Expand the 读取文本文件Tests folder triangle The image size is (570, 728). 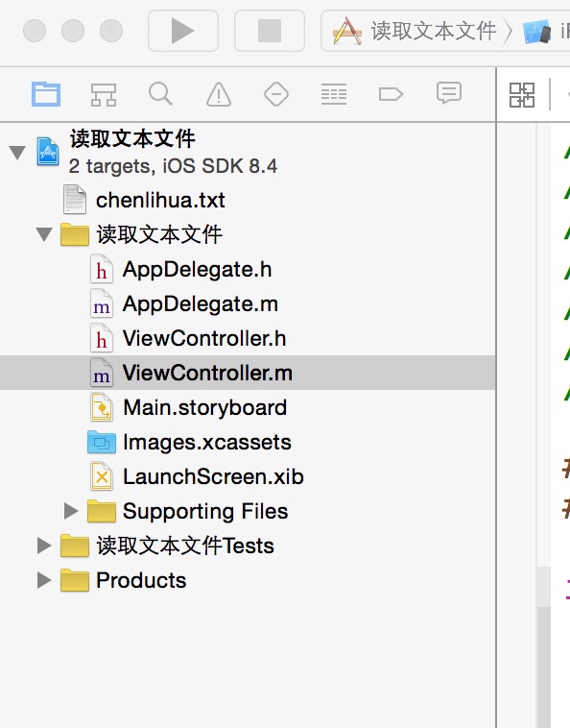[x=44, y=546]
